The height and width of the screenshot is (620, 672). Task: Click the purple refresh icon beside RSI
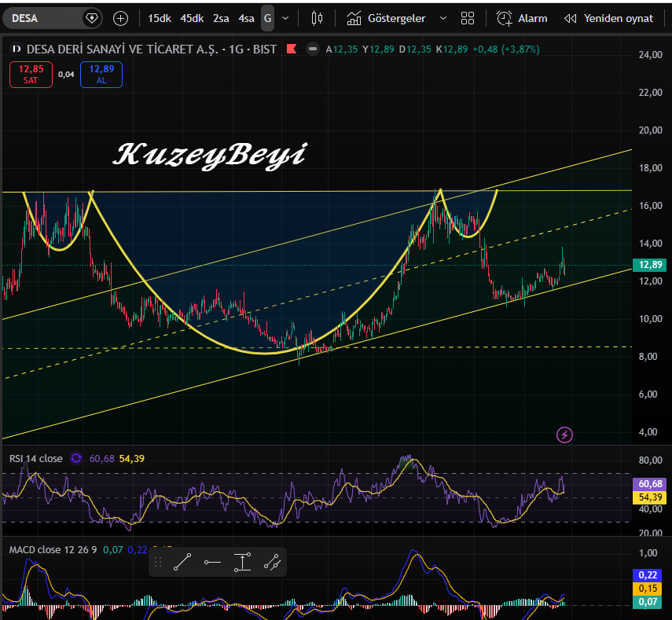click(76, 458)
